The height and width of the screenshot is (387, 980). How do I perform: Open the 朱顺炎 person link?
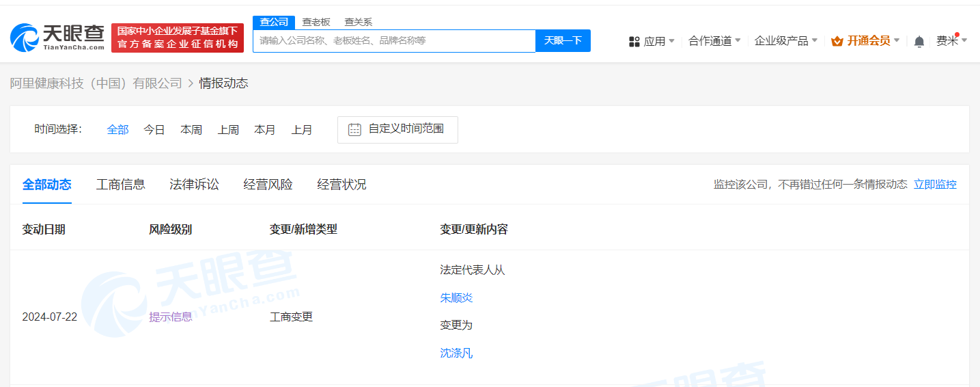[456, 297]
